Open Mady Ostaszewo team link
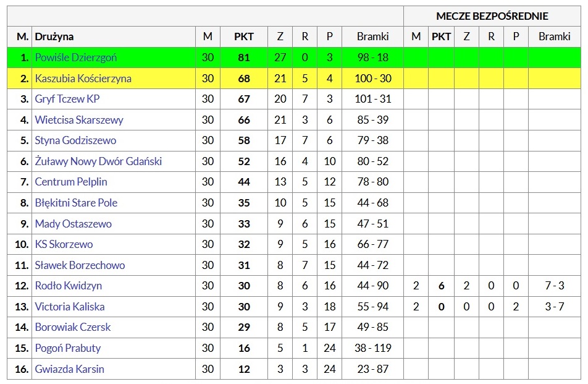Image resolution: width=588 pixels, height=384 pixels. coord(73,224)
